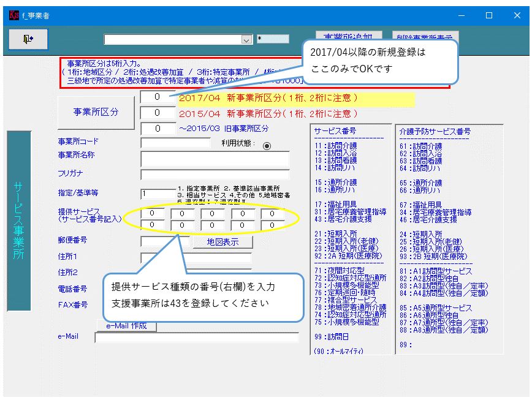
Task: Open map with 地図表示 button
Action: tap(222, 242)
